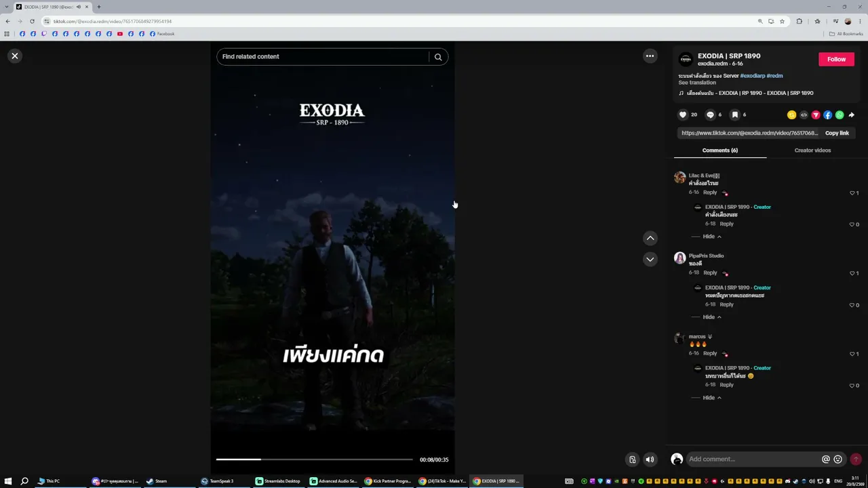Switch to the Creator videos tab
This screenshot has width=868, height=488.
coord(812,150)
